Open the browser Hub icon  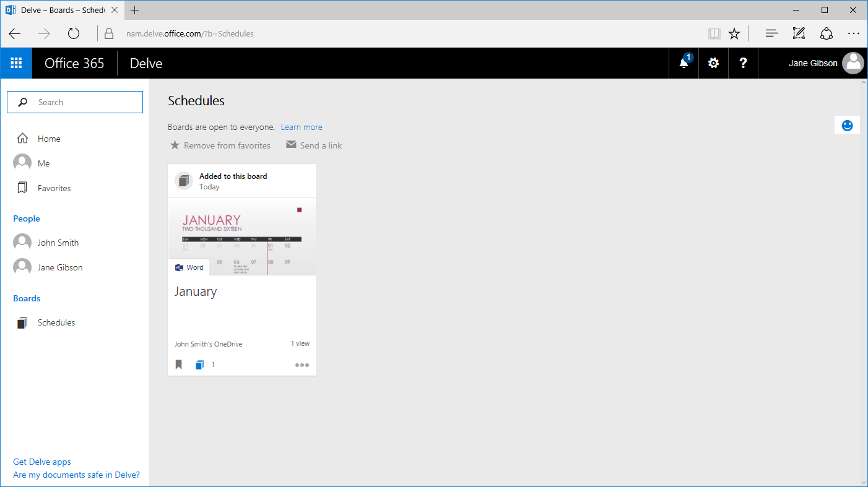point(771,33)
